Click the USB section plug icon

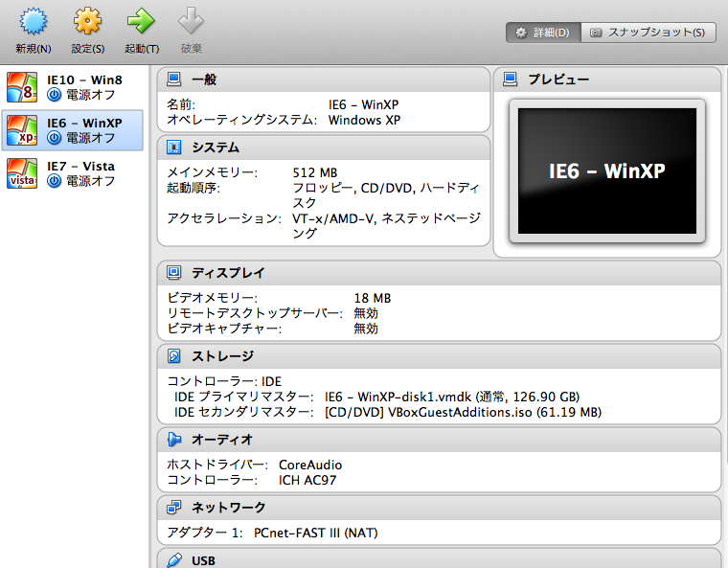[x=174, y=560]
